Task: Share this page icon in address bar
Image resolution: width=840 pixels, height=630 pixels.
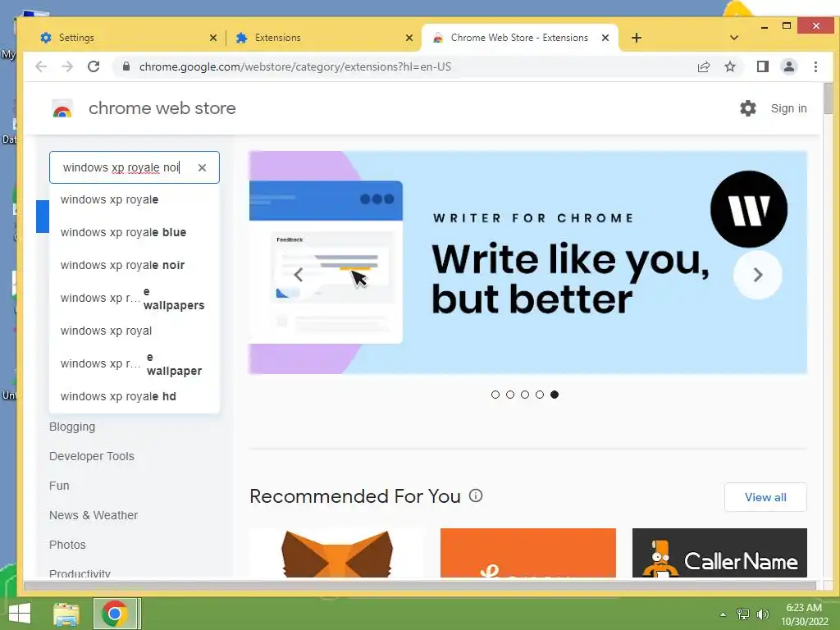Action: tap(703, 66)
